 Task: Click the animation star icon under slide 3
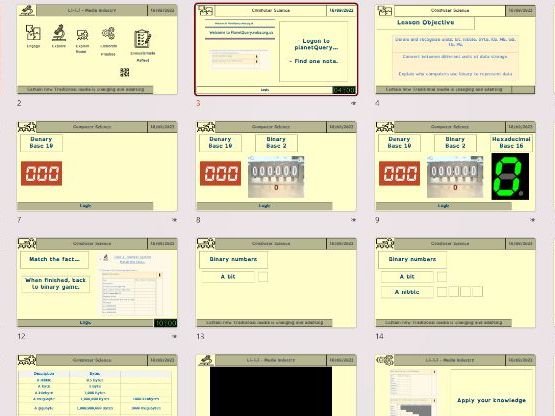(x=353, y=103)
